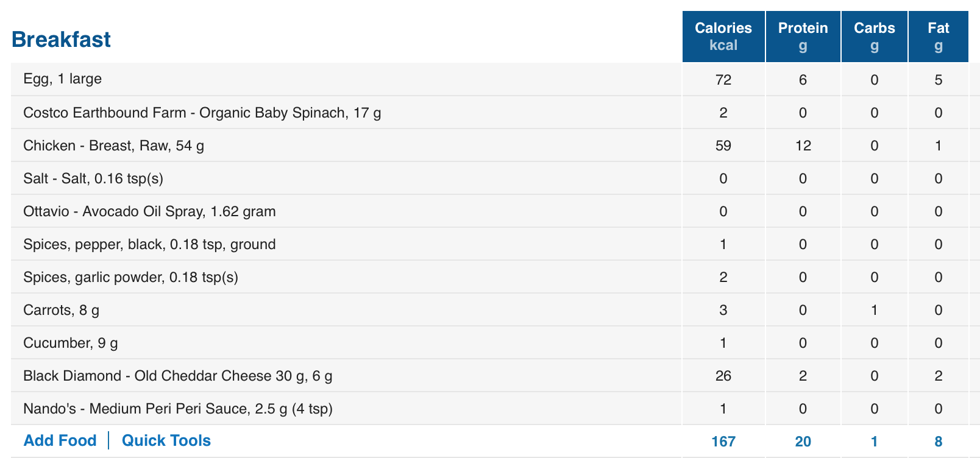Screen dimensions: 980x458
Task: Open the Chicken Breast, Raw, 54 g entry
Action: (x=113, y=146)
